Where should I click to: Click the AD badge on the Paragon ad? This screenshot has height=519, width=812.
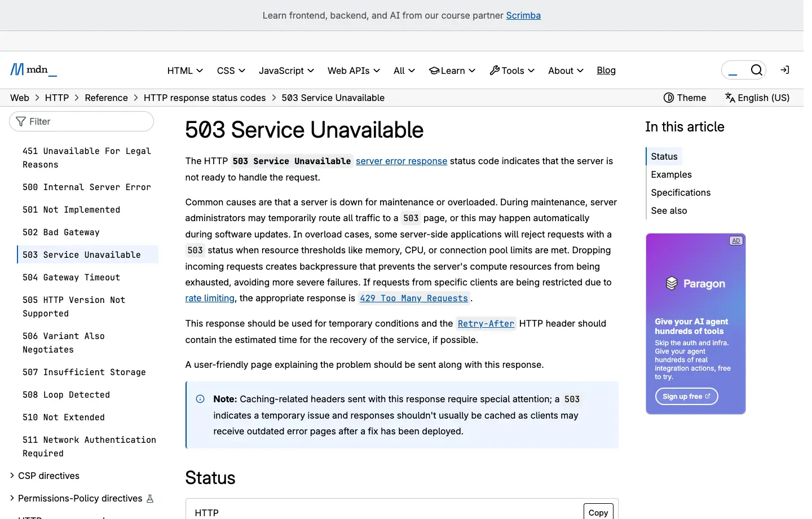(x=736, y=241)
